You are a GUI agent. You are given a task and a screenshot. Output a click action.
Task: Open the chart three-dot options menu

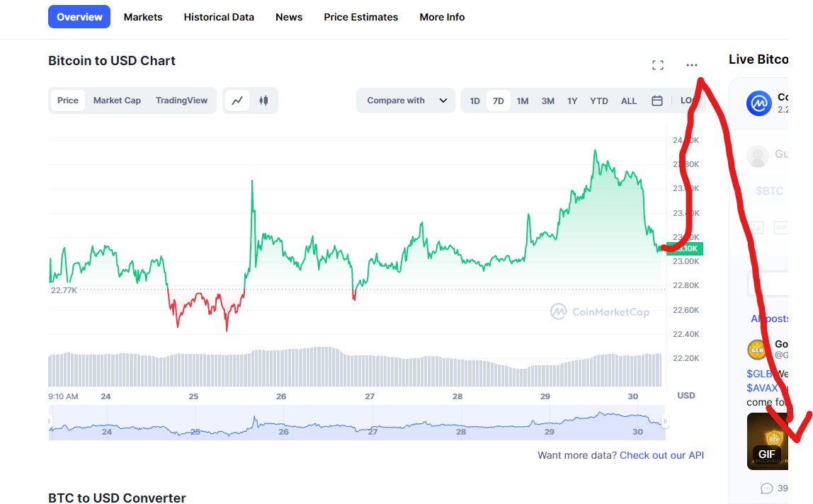coord(692,65)
